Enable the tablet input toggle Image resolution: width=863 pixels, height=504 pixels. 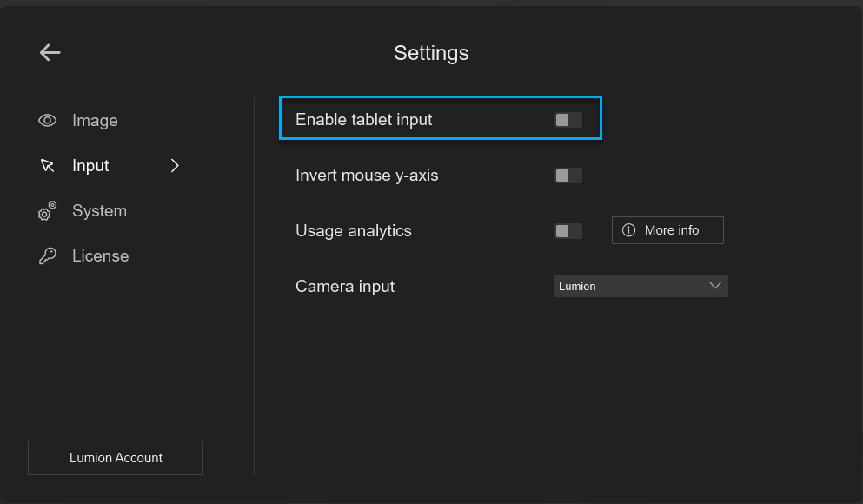[x=568, y=120]
